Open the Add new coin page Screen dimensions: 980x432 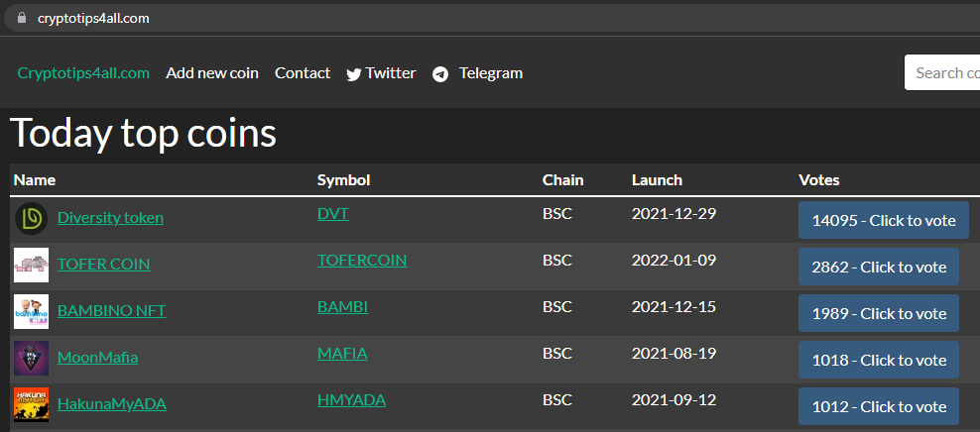[212, 73]
